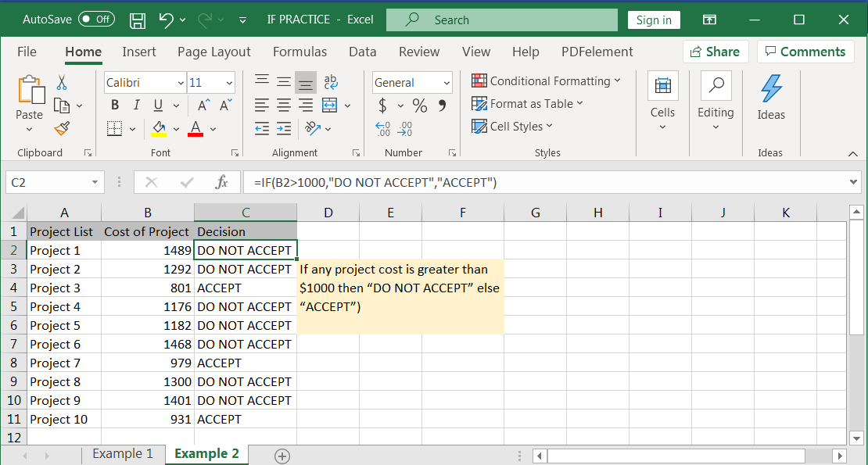The image size is (868, 465).
Task: Open the Comments button
Action: coord(805,52)
